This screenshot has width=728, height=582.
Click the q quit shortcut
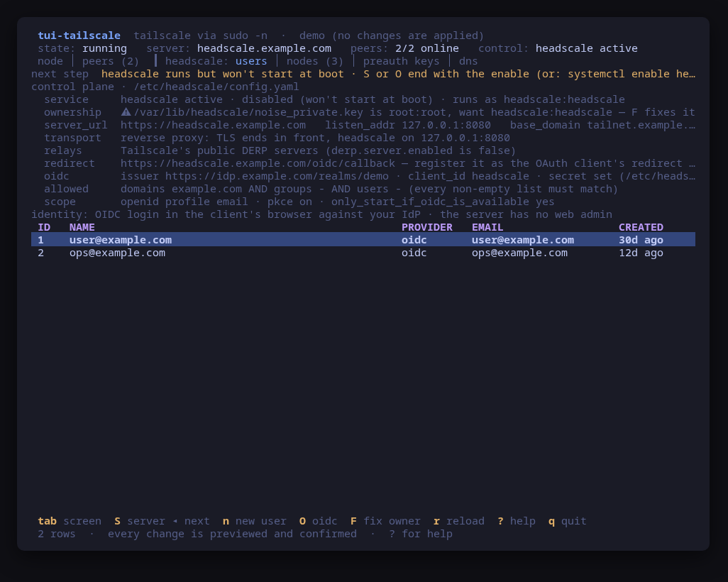[x=568, y=521]
